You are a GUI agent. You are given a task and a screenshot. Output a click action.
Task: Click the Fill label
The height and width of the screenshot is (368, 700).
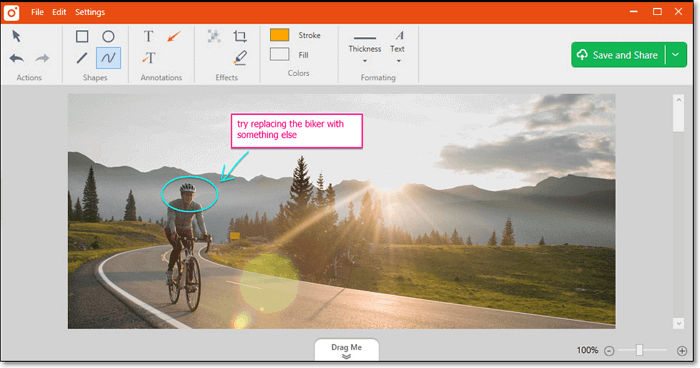click(x=304, y=55)
